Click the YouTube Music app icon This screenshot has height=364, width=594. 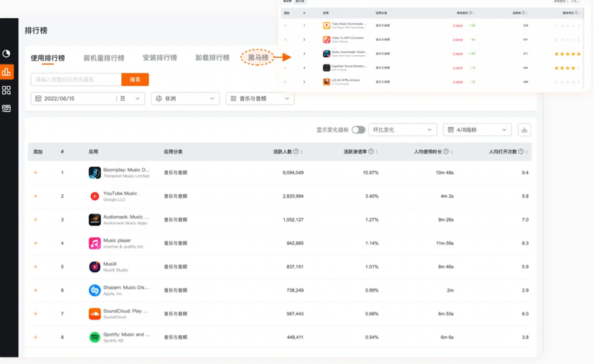(95, 196)
